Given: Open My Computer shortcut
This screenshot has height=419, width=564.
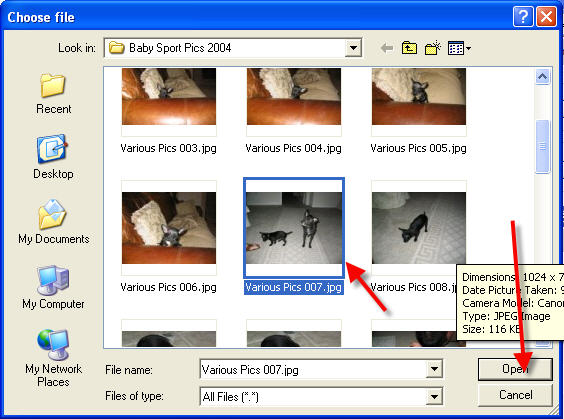Looking at the screenshot, I should click(53, 287).
